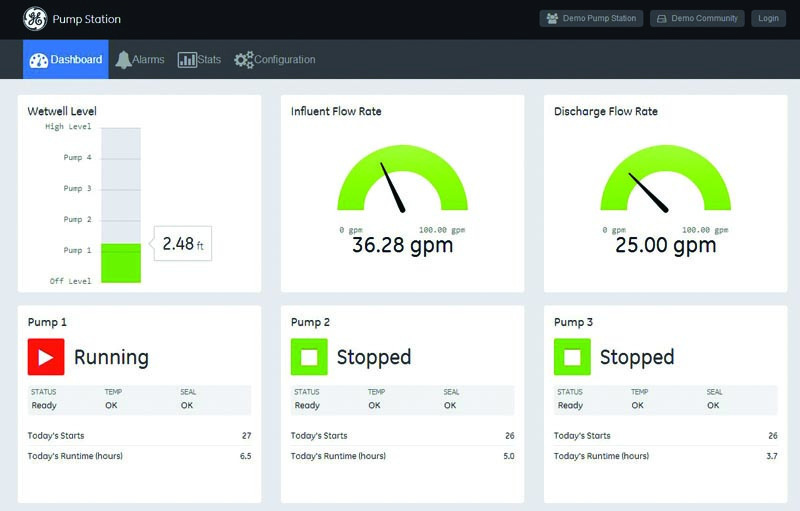The height and width of the screenshot is (511, 800).
Task: Open the Dashboard tab
Action: (x=66, y=60)
